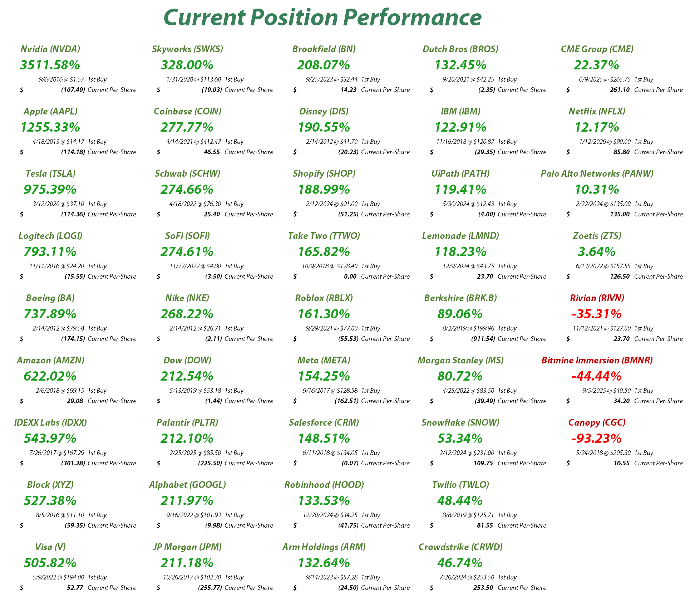The image size is (700, 602).
Task: Click Apple's 1255.33% gain figure
Action: pyautogui.click(x=50, y=127)
